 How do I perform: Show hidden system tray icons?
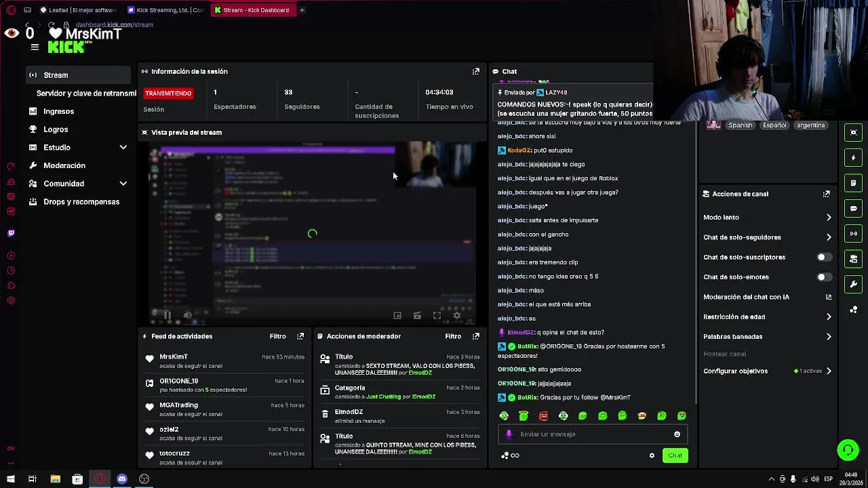pyautogui.click(x=771, y=479)
